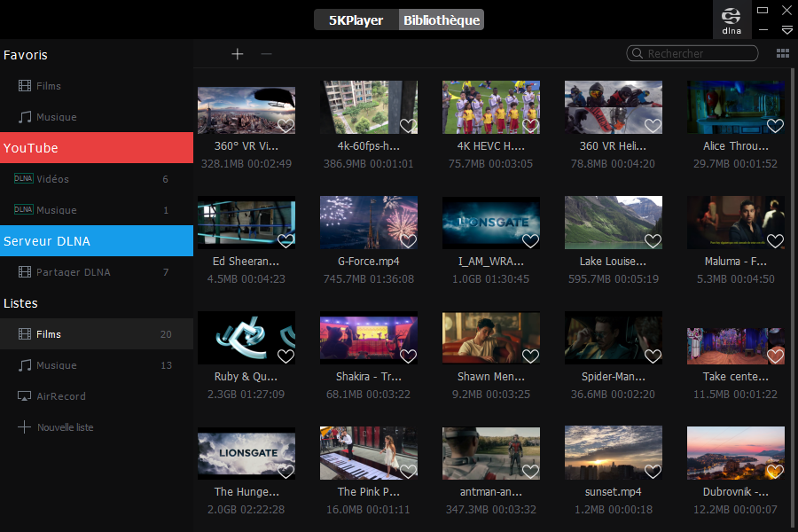Switch to the 5KPlayer tab

point(356,20)
